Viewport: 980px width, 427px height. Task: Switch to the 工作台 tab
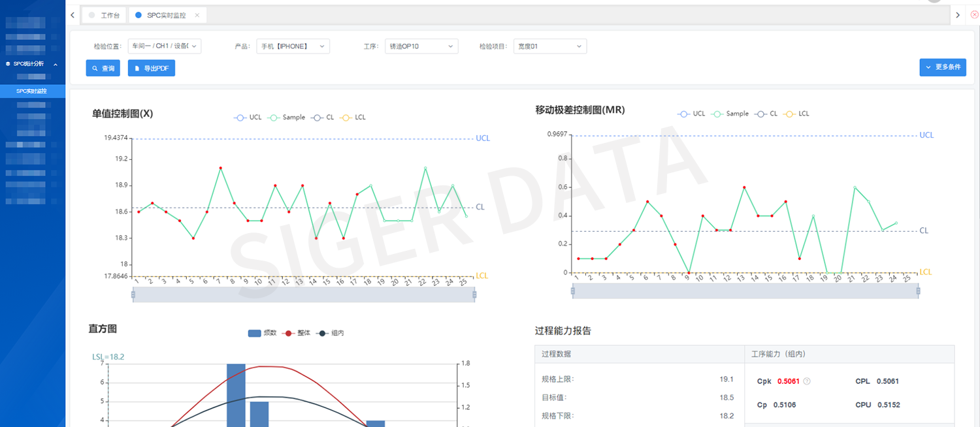click(105, 15)
